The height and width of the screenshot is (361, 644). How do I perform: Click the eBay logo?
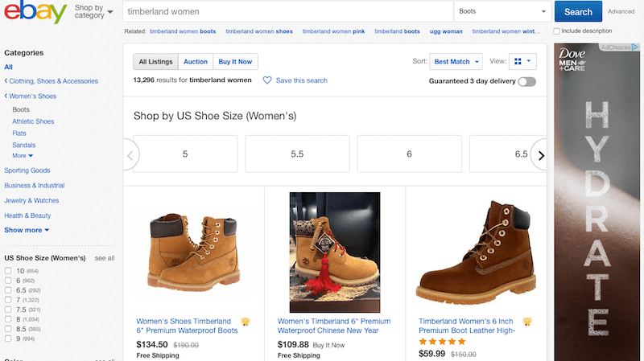pyautogui.click(x=35, y=12)
